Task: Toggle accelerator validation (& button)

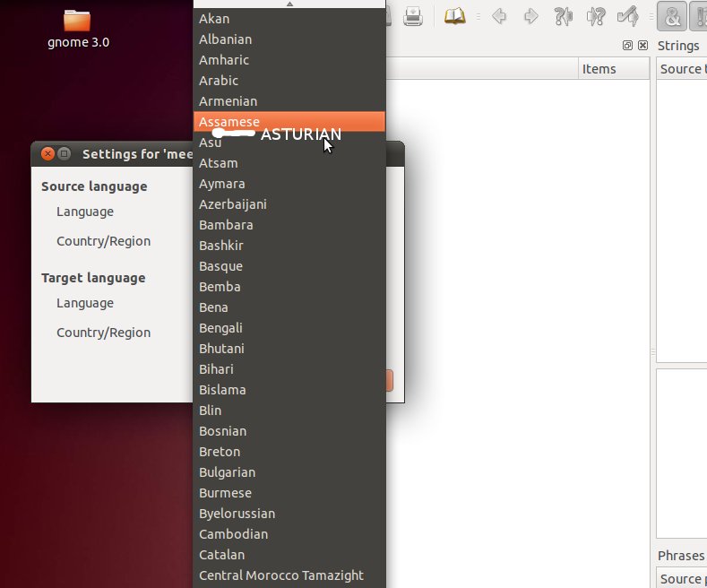Action: [672, 16]
